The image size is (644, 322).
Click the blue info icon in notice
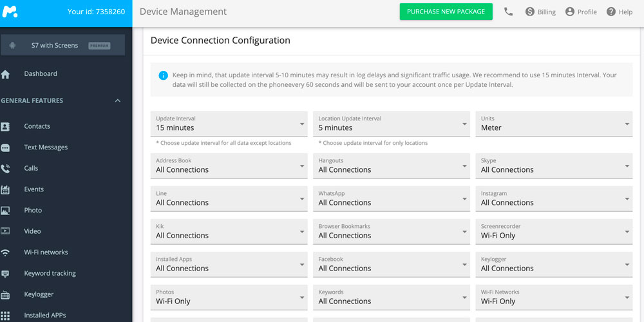[164, 75]
